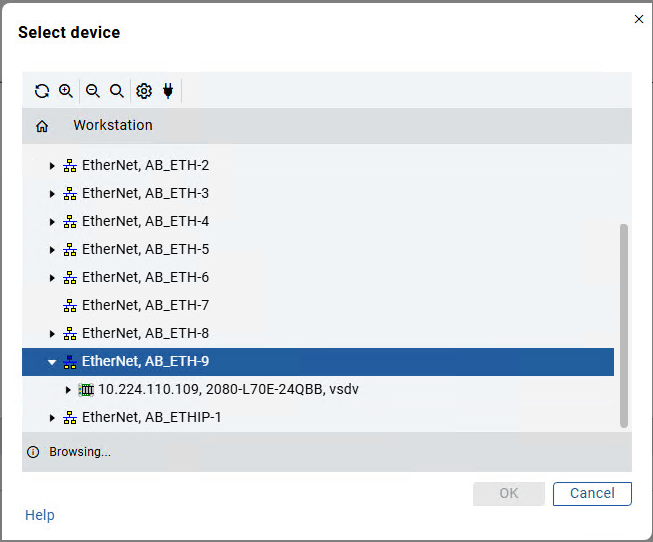Screen dimensions: 653x542
Task: Expand the EtherNet, AB_ETHIP-1 node
Action: (52, 417)
